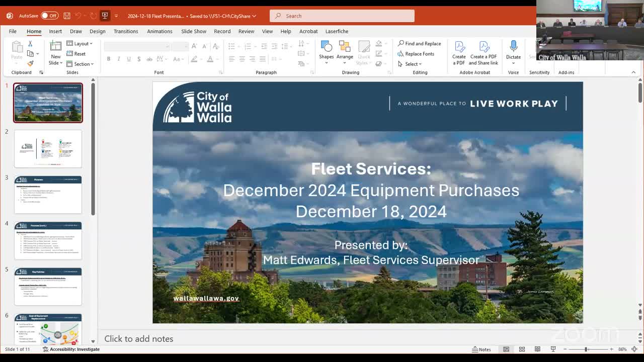Click the Dictate microphone icon

[x=513, y=51]
